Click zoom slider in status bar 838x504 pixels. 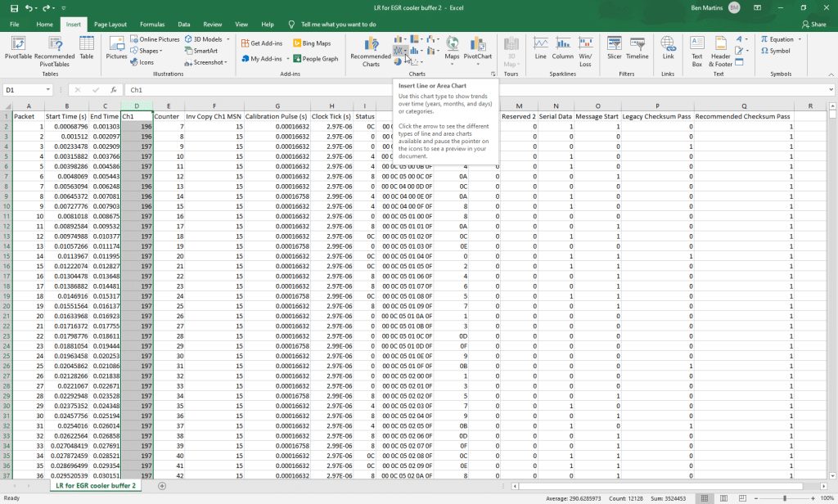coord(785,498)
